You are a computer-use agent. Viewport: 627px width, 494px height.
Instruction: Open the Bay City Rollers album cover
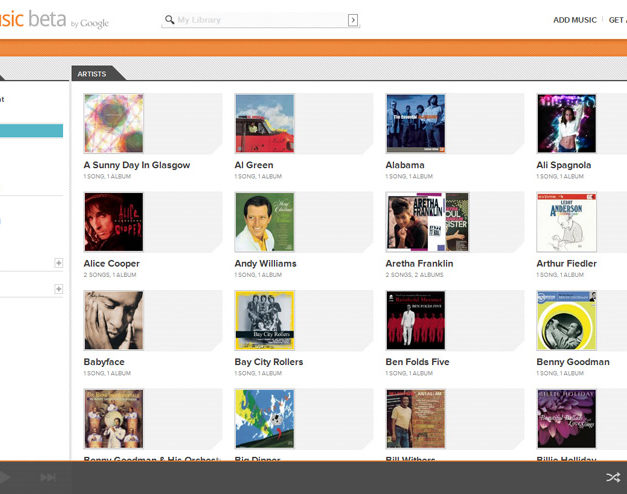(x=265, y=320)
